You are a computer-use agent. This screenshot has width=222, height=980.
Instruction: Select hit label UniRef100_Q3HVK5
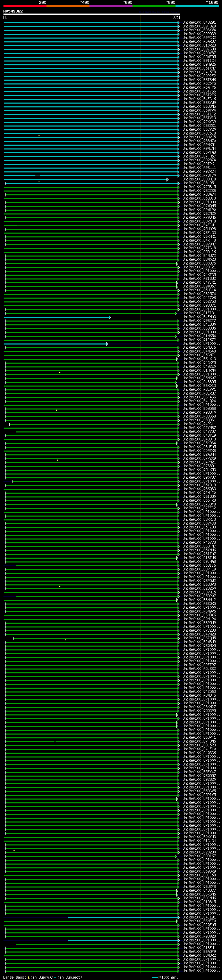tap(199, 137)
